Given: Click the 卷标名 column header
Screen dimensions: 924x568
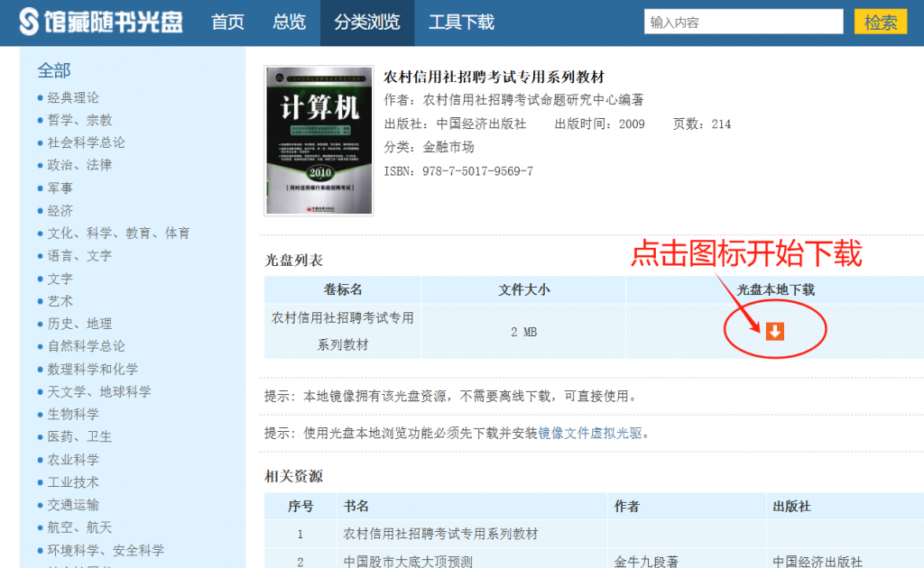Looking at the screenshot, I should click(343, 289).
